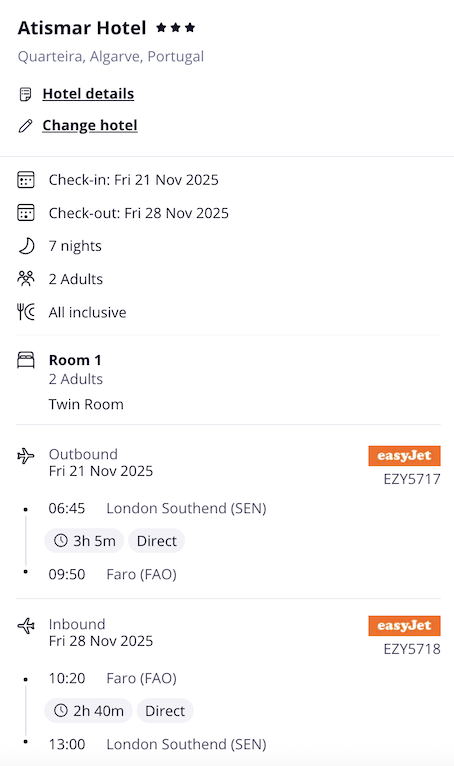
Task: Click the check-out calendar icon
Action: point(26,213)
